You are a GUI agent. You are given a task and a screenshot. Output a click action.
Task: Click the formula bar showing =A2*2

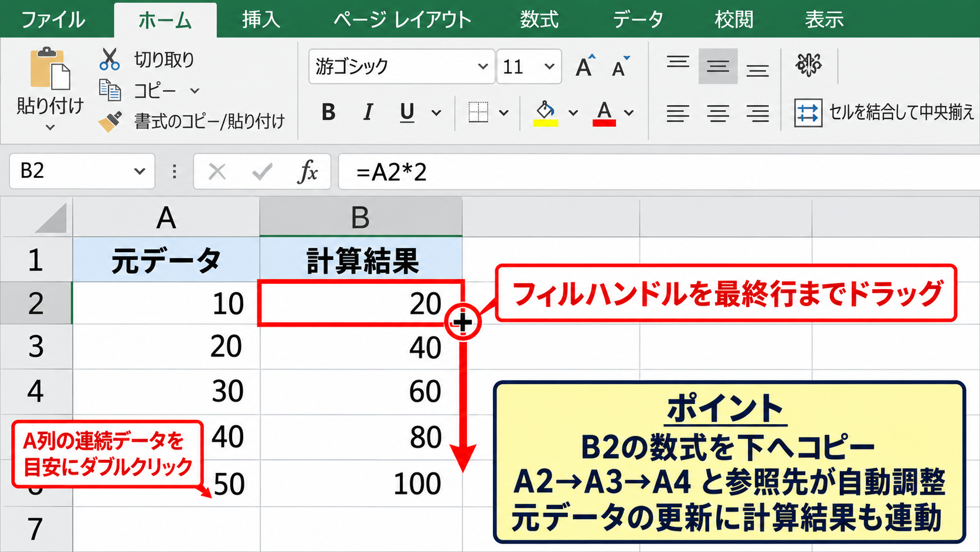pos(659,172)
